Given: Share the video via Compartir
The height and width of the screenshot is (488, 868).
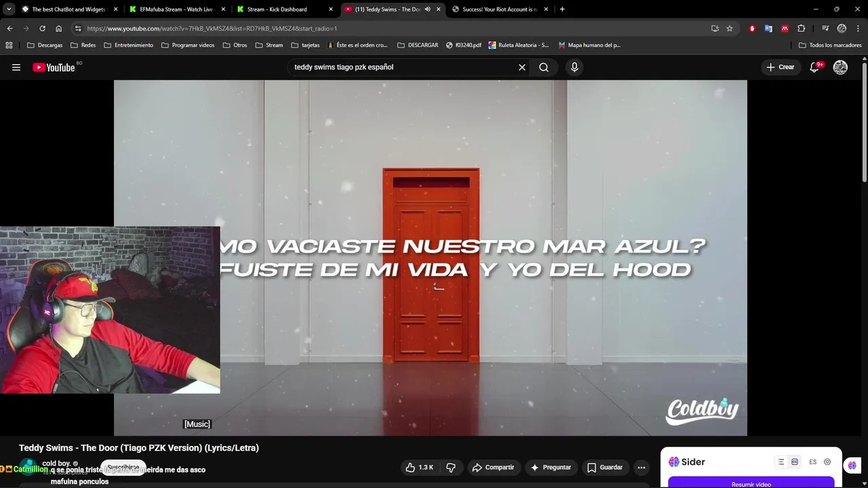Looking at the screenshot, I should (493, 468).
